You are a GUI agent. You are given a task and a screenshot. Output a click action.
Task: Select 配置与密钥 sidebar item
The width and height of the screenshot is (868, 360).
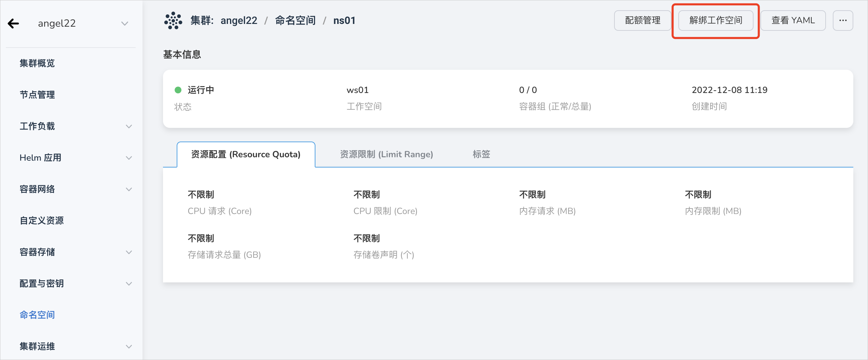click(42, 283)
